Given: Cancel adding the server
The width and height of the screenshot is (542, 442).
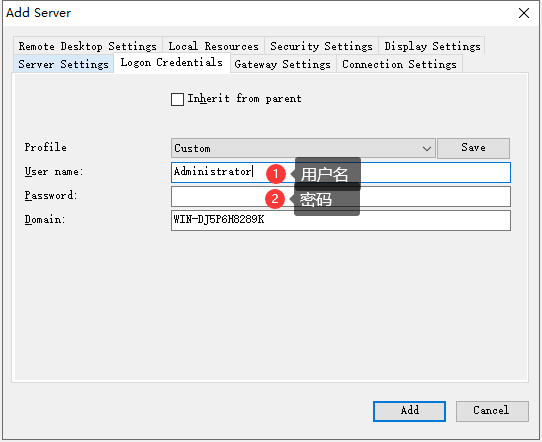Looking at the screenshot, I should click(492, 411).
